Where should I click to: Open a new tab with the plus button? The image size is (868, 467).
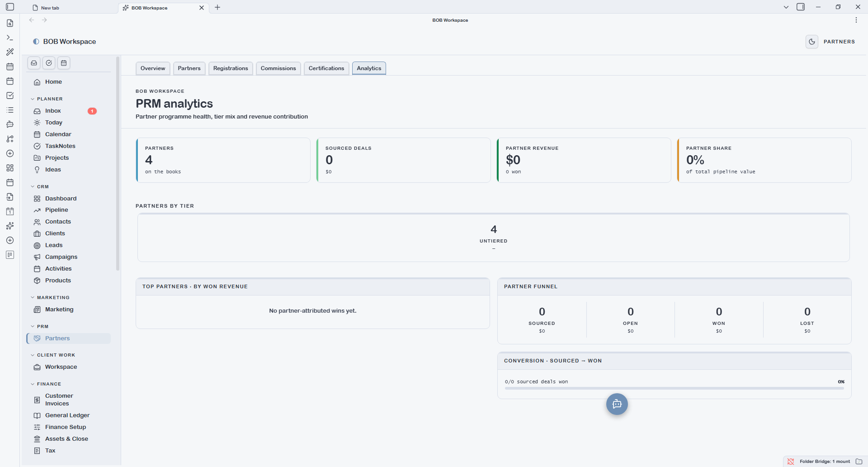pos(217,7)
